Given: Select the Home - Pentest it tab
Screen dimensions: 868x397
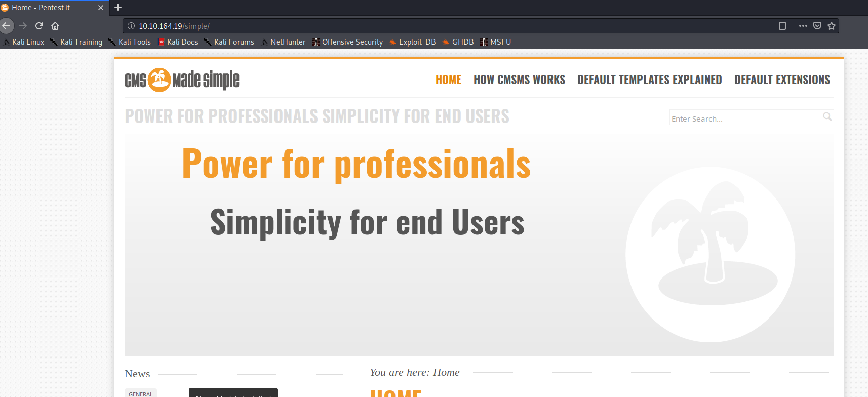Looking at the screenshot, I should pyautogui.click(x=53, y=8).
